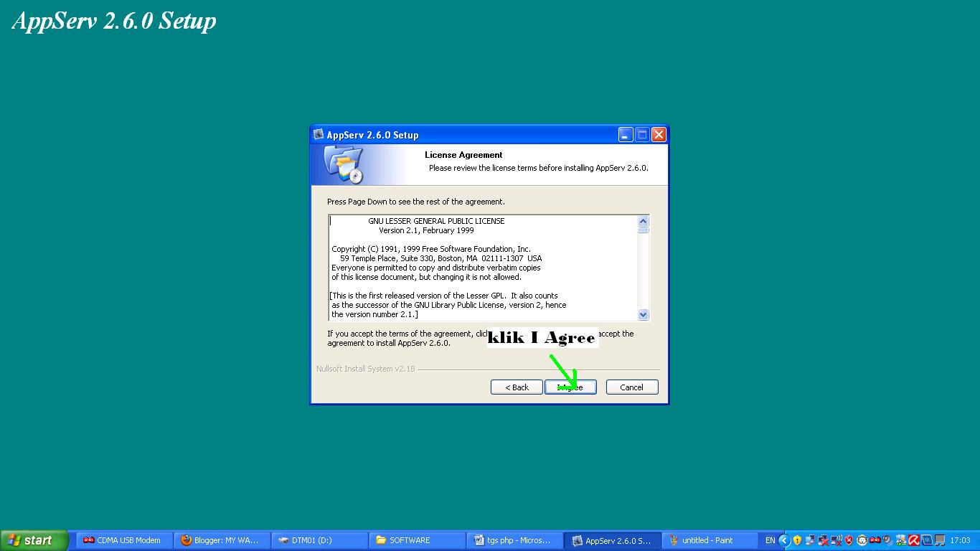Minimize the AppServ Setup window
Screen dimensions: 980x551
[626, 134]
